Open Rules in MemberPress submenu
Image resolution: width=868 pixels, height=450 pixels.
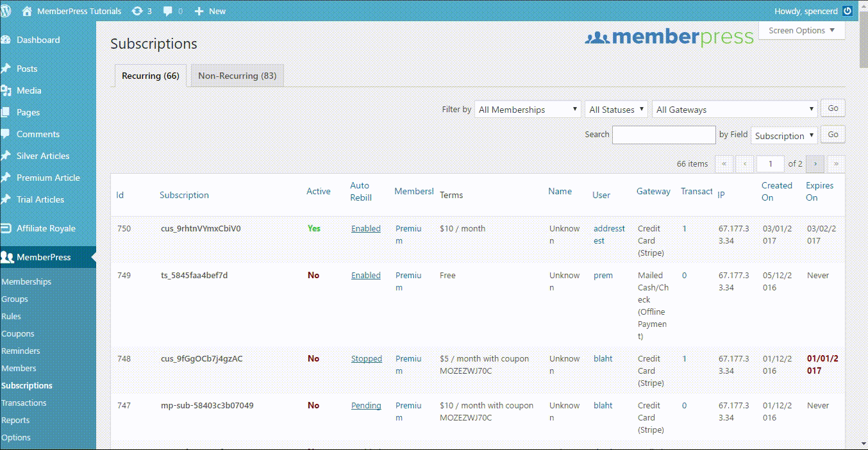[11, 316]
